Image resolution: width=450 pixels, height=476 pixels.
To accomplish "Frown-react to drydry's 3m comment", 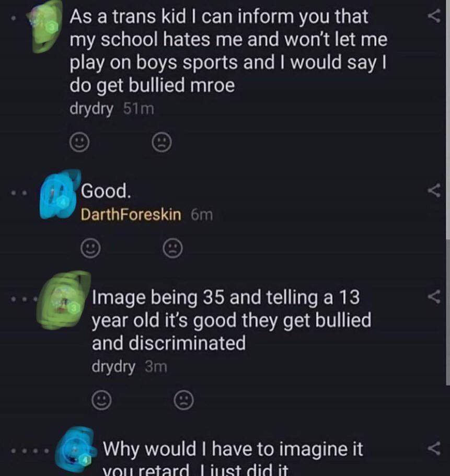I will (184, 400).
